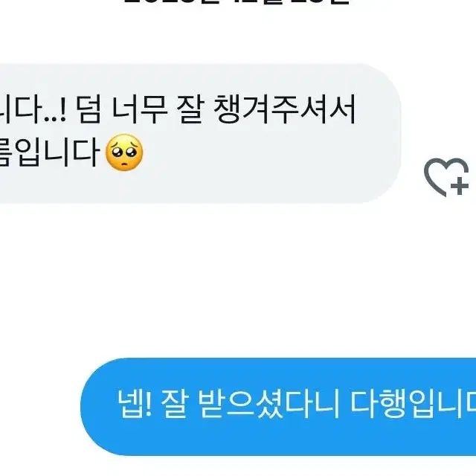Viewport: 476px width, 476px height.
Task: Click the word 챙겨주셔서 in the gray message
Action: 285,109
